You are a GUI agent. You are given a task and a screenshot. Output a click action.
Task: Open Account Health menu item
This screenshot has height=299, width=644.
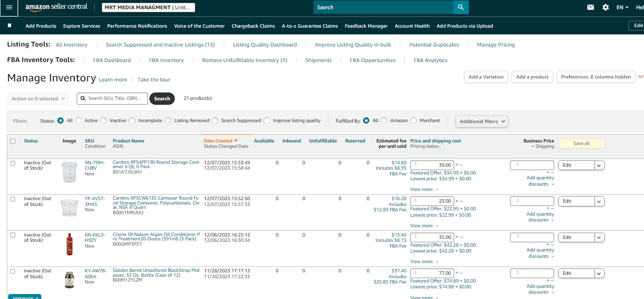click(412, 26)
